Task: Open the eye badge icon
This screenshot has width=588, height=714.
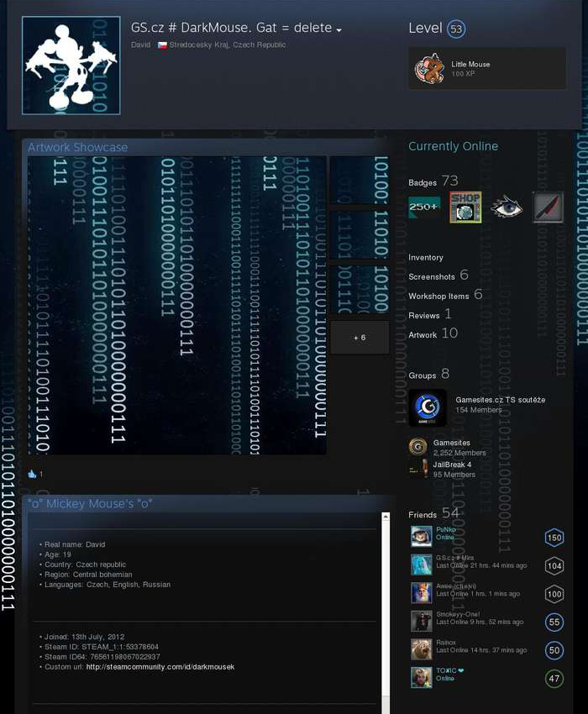Action: pyautogui.click(x=507, y=207)
